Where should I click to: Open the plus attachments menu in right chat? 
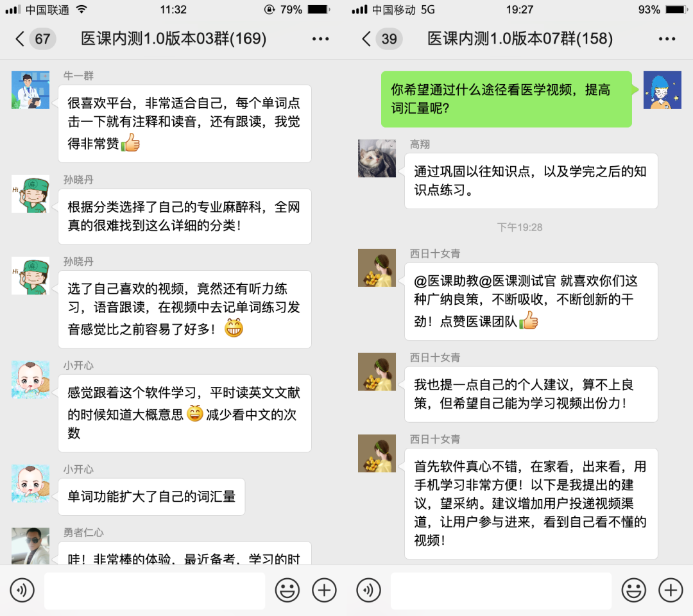(x=671, y=590)
